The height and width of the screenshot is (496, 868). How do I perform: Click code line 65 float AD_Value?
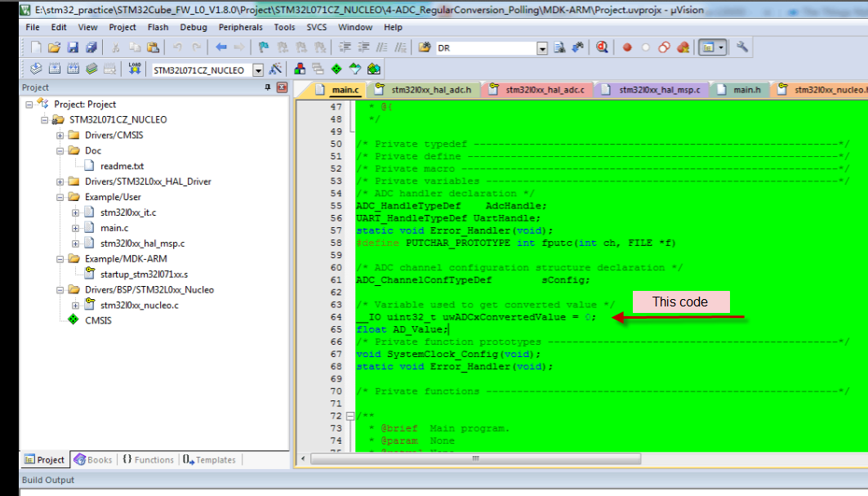pos(403,330)
